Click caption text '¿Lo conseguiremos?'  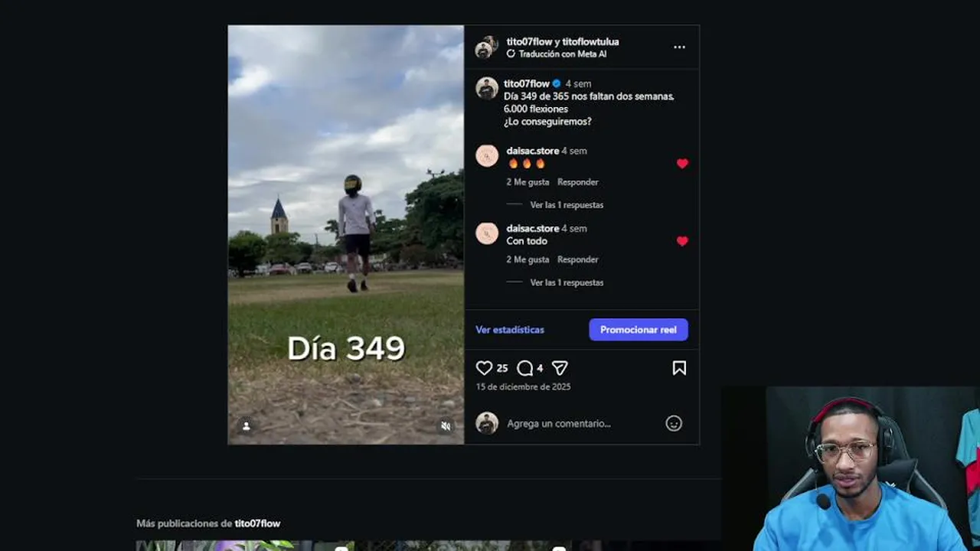(547, 122)
